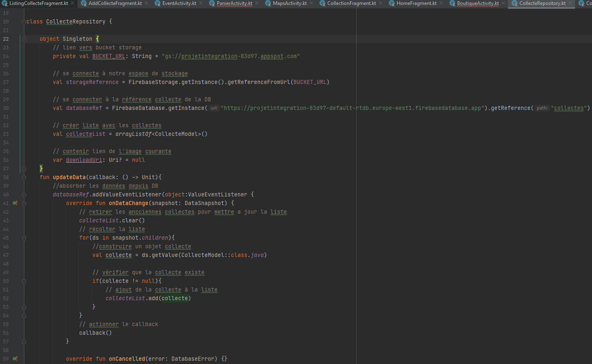Screen dimensions: 592x364
Task: Switch to the EventActivity.kt tab
Action: pos(179,3)
